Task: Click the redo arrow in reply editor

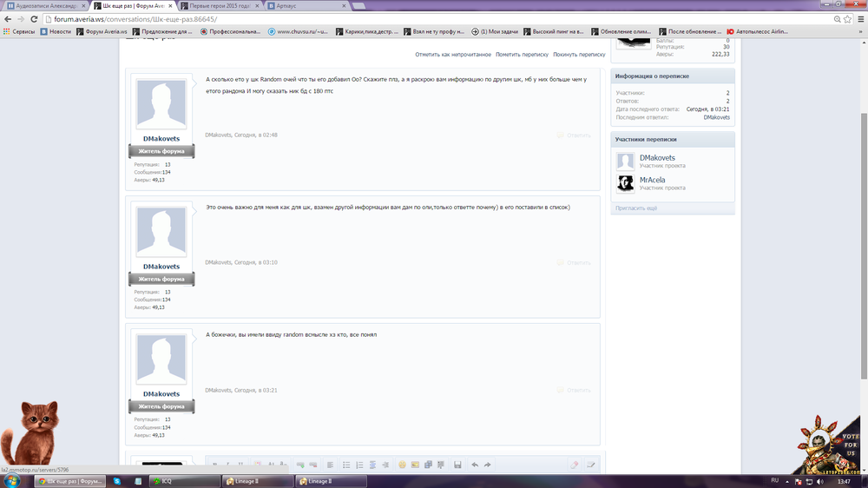Action: pos(488,465)
